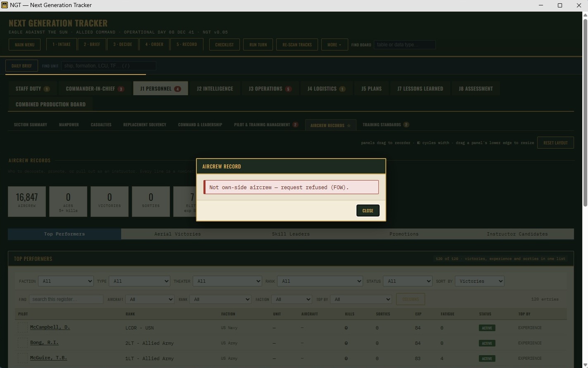Go to the 1 · Intake step
The image size is (588, 368).
tap(62, 44)
